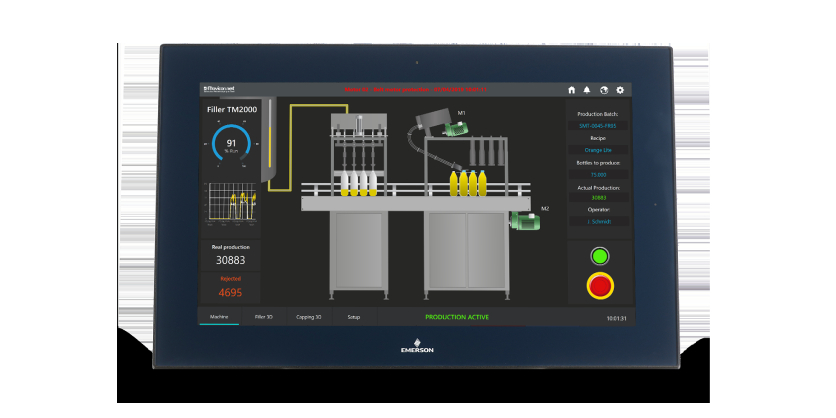Click the Rejected count 4695
Image resolution: width=836 pixels, height=418 pixels.
230,292
